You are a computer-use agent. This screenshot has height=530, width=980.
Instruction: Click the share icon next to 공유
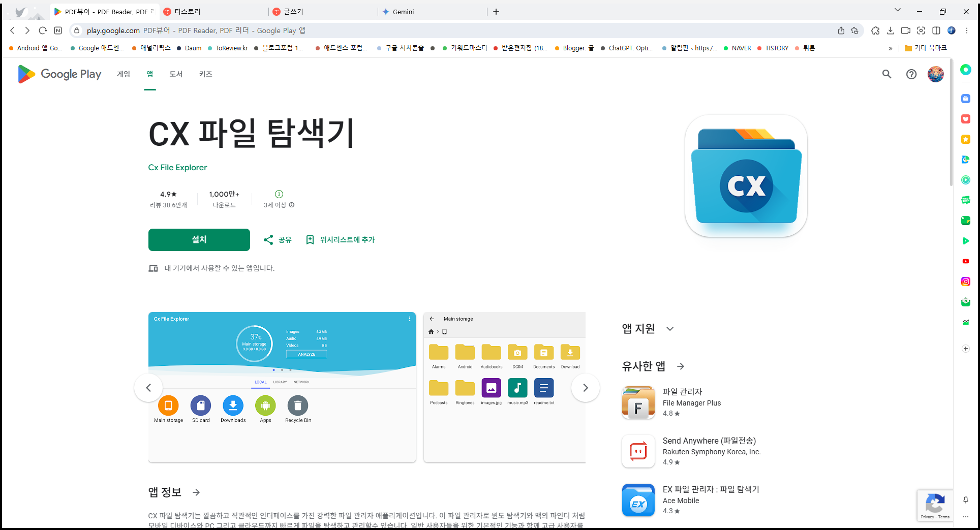click(268, 240)
